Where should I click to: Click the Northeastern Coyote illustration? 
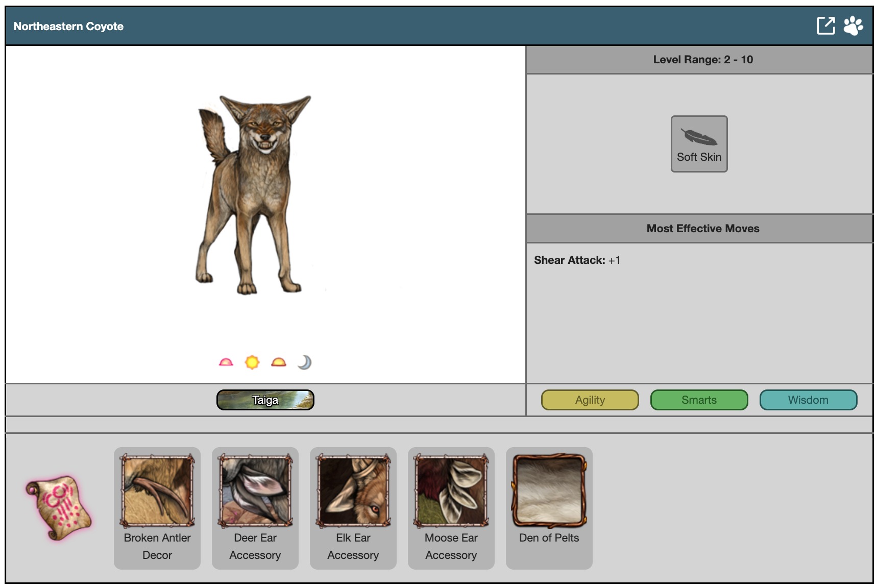[x=254, y=194]
